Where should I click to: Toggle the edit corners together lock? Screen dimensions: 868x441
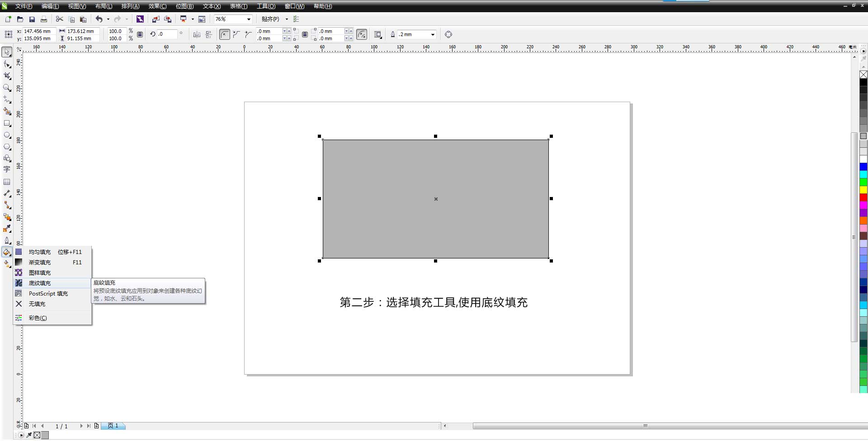point(305,34)
